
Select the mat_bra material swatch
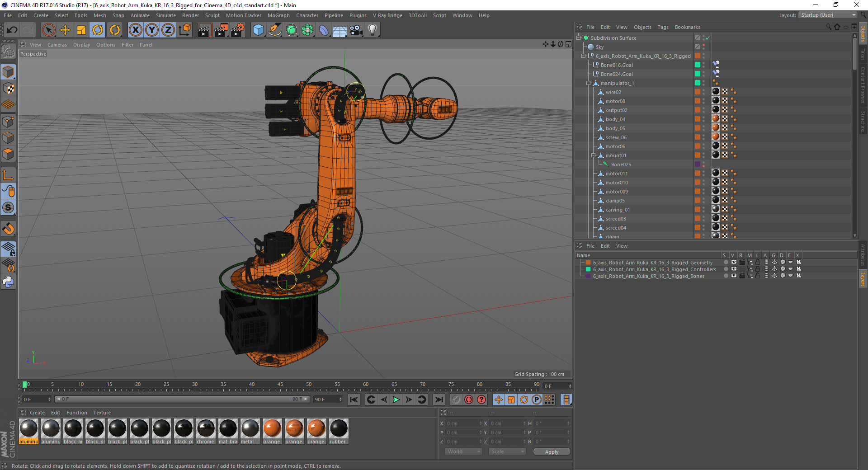(228, 432)
